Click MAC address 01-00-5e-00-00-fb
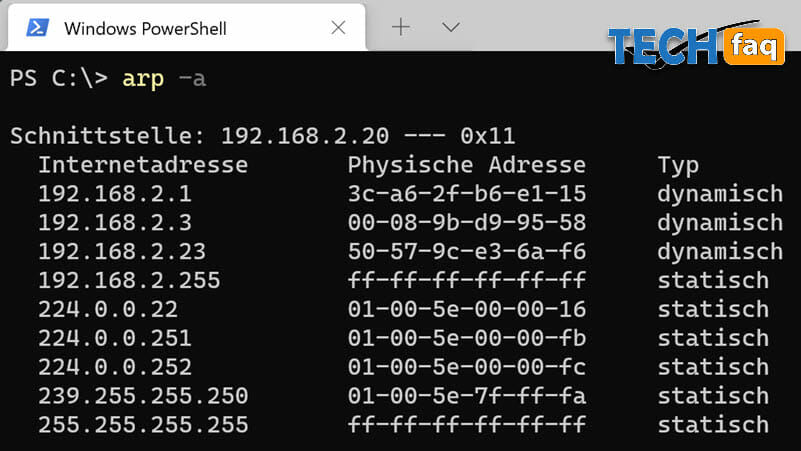 [467, 338]
